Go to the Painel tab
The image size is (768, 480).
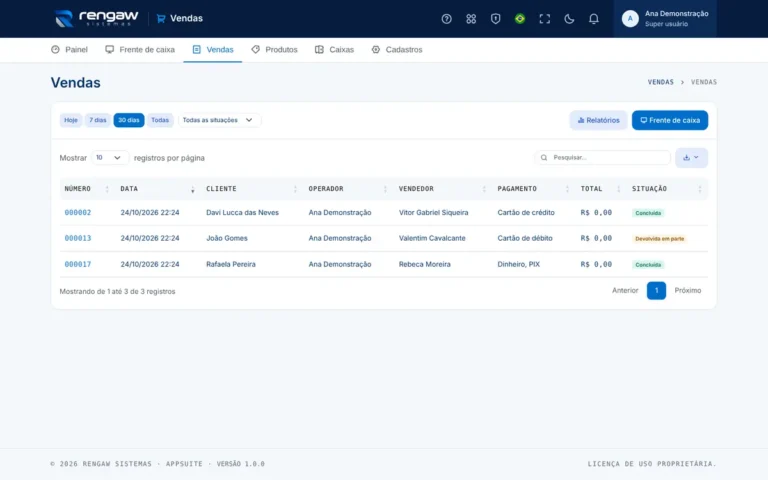click(70, 49)
